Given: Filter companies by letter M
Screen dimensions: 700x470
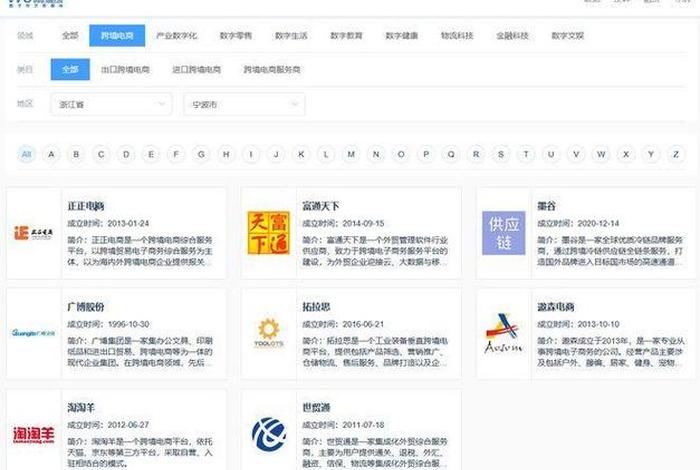Looking at the screenshot, I should tap(351, 154).
